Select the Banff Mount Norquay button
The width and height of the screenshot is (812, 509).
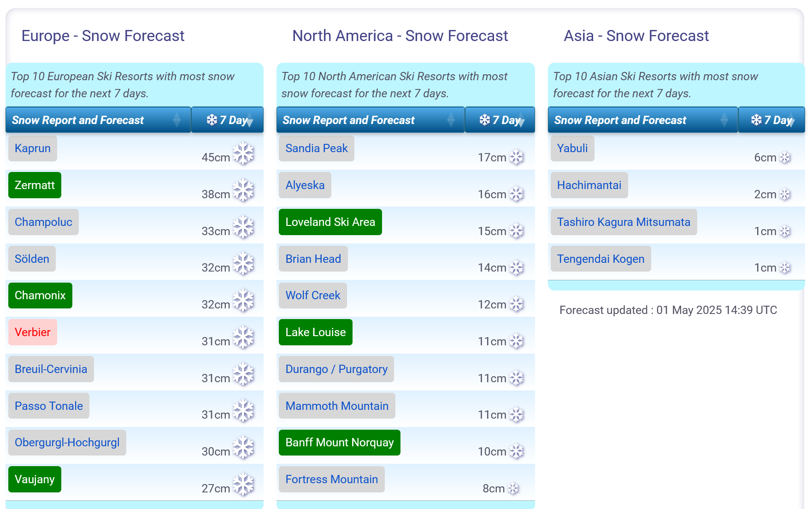(x=339, y=443)
